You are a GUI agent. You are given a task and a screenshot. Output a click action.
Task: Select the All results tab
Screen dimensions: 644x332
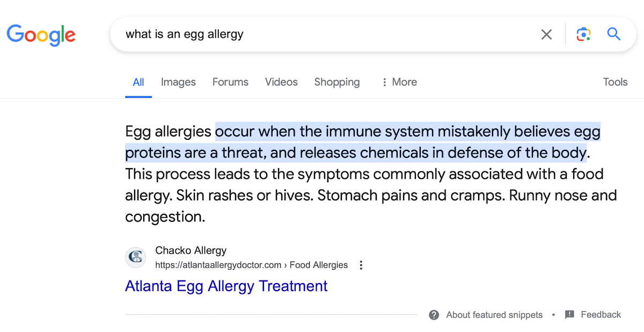click(x=138, y=82)
